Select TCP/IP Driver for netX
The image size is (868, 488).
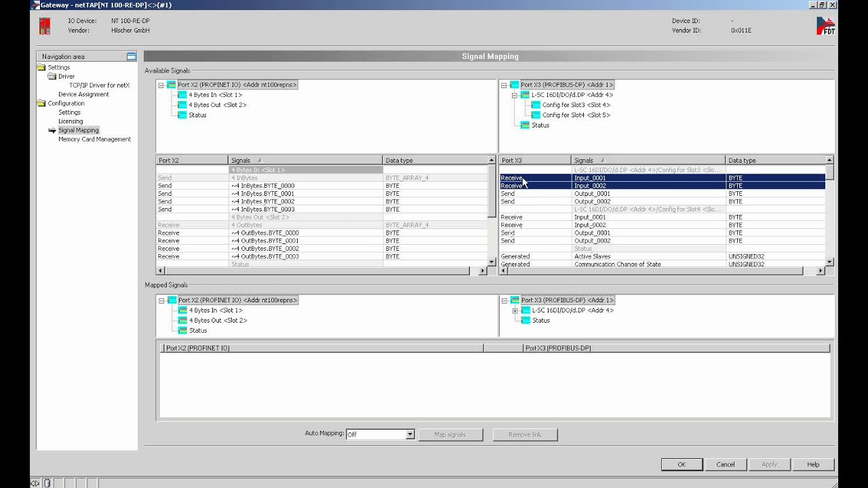point(99,85)
